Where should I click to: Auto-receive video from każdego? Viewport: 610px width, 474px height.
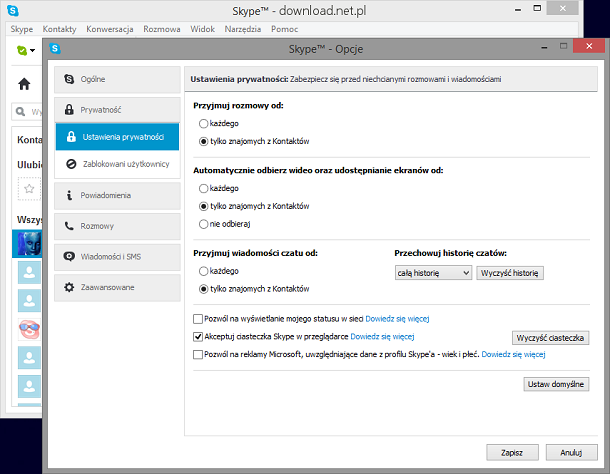coord(203,189)
